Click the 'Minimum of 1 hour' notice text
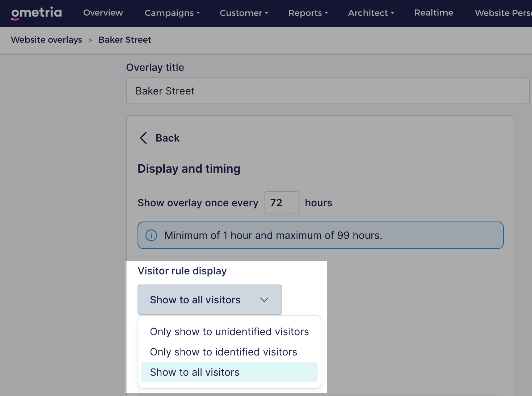The image size is (532, 396). pos(273,235)
